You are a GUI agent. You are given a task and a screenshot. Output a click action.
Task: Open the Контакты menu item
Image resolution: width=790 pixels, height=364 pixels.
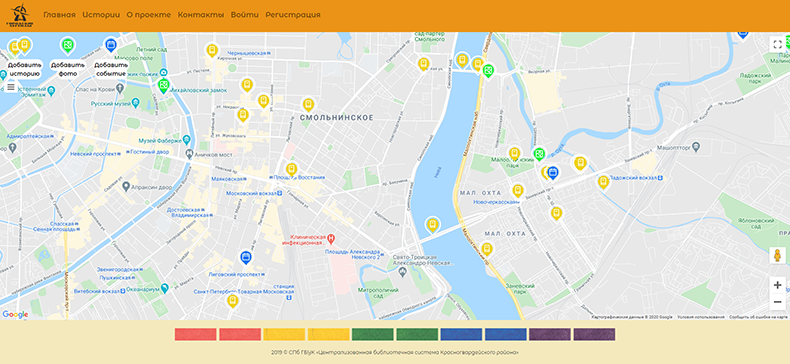coord(201,15)
